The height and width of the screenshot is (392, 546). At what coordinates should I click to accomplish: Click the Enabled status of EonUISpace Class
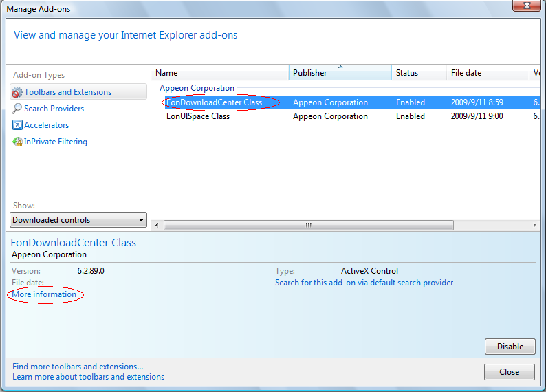click(x=411, y=116)
